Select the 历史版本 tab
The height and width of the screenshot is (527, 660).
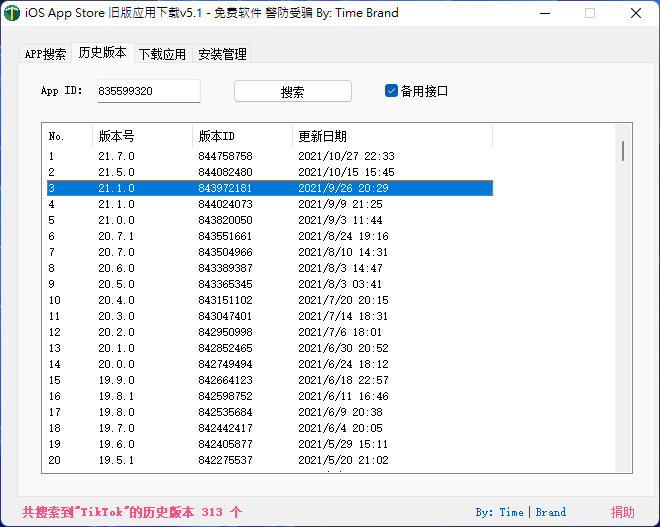coord(103,53)
